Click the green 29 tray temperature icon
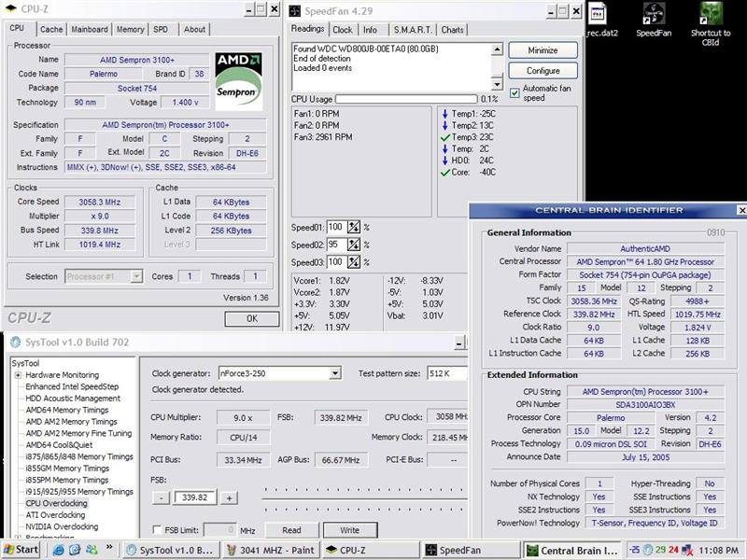This screenshot has width=747, height=560. [x=661, y=550]
